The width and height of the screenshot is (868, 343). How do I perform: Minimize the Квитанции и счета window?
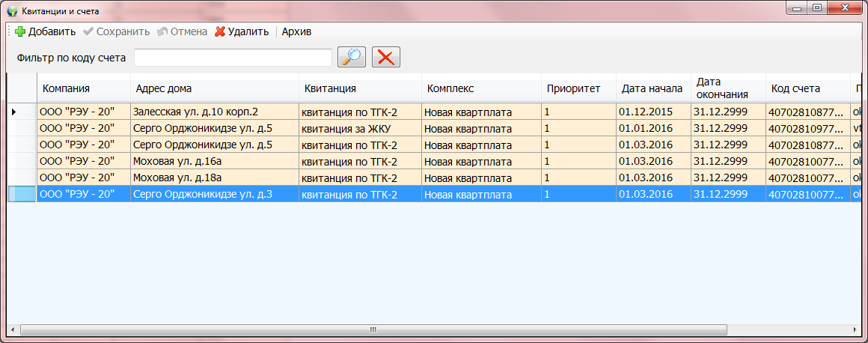click(x=797, y=8)
